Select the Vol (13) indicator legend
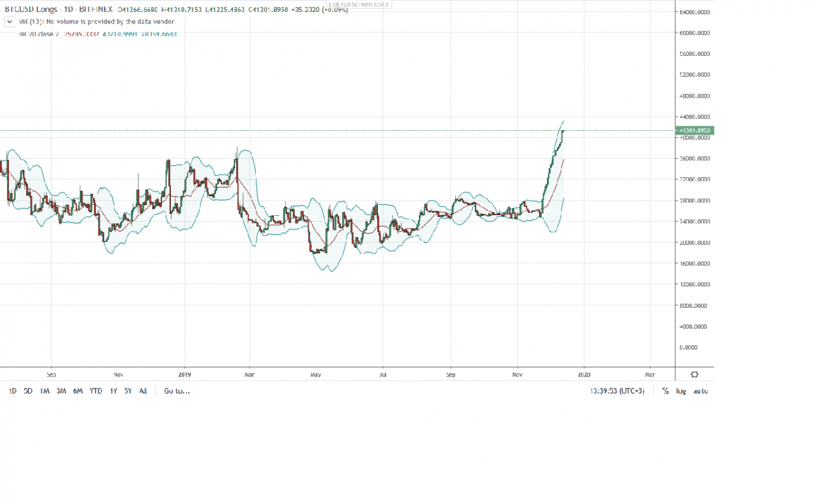This screenshot has width=813, height=504. coord(97,22)
